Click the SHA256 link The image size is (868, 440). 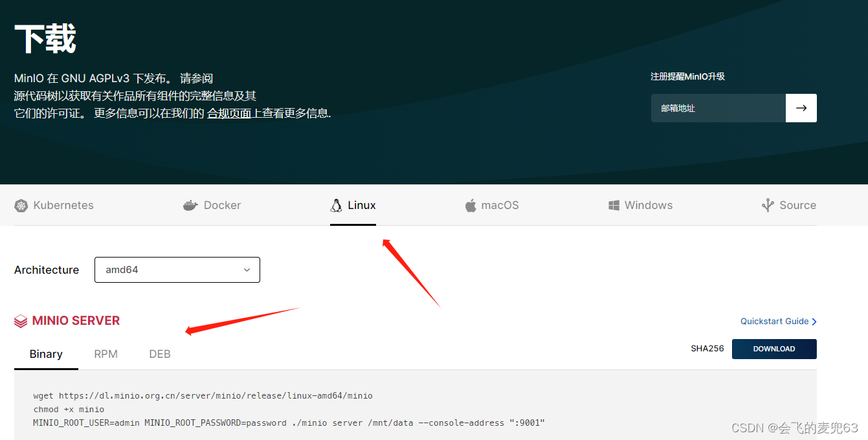coord(707,349)
